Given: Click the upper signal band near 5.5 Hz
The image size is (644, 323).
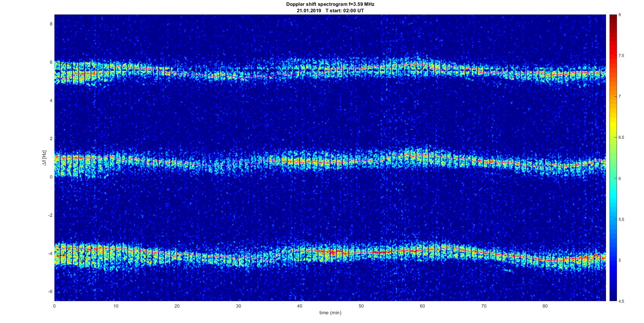Looking at the screenshot, I should (x=330, y=71).
